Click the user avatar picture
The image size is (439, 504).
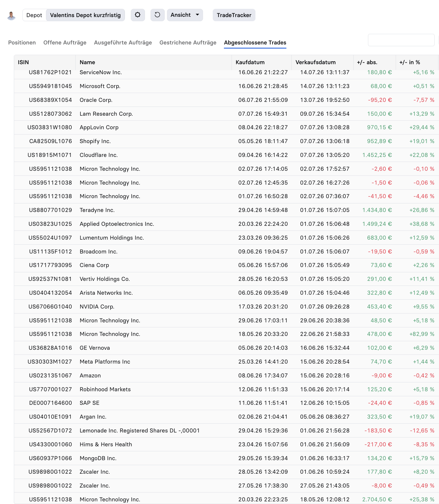pyautogui.click(x=11, y=15)
